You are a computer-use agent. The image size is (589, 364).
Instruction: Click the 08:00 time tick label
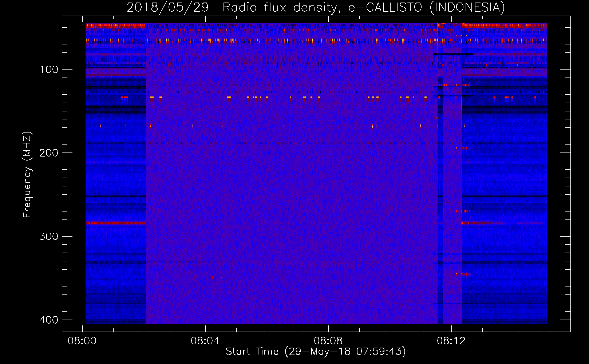pyautogui.click(x=82, y=341)
